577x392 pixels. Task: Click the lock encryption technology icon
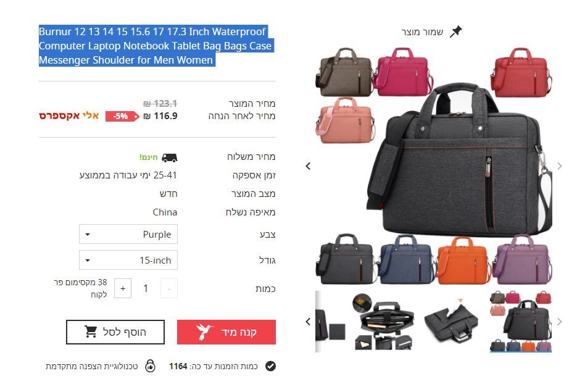[150, 366]
